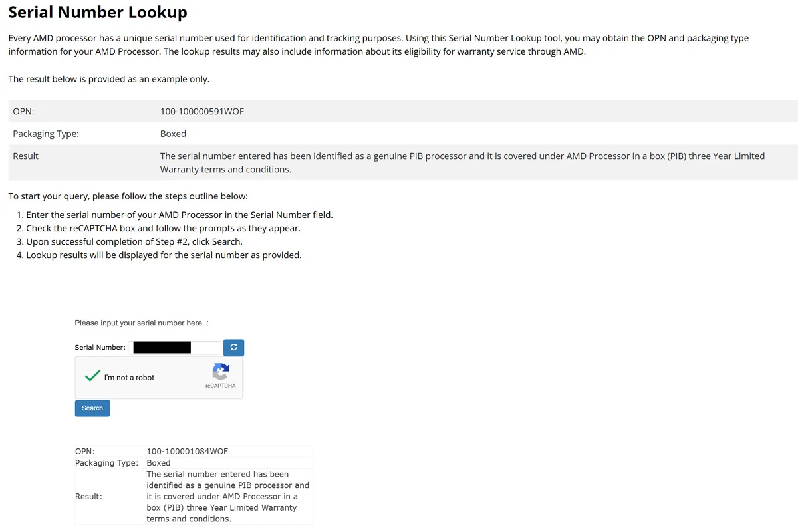Click "To start your query" instruction line
The height and width of the screenshot is (532, 798).
point(128,196)
